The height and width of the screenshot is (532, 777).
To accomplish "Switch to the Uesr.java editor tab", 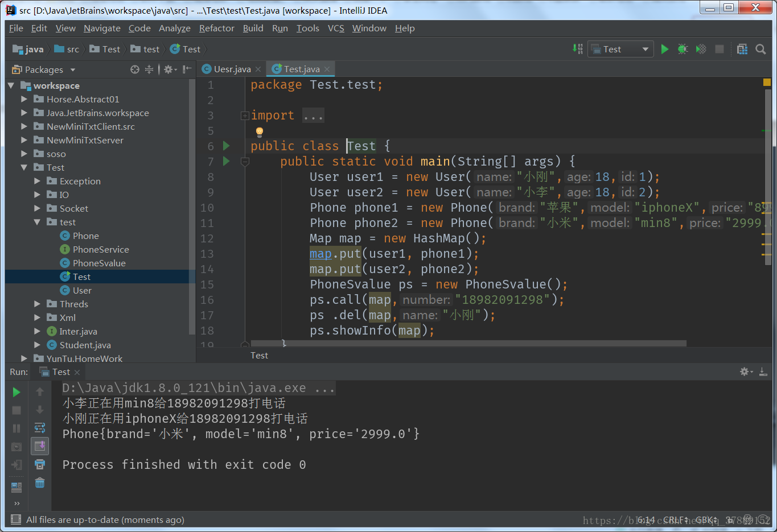I will point(232,69).
